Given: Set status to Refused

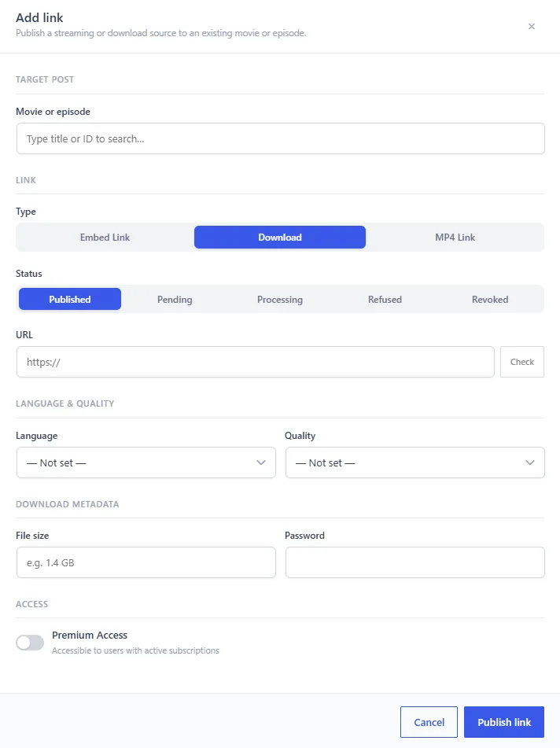Looking at the screenshot, I should [385, 299].
